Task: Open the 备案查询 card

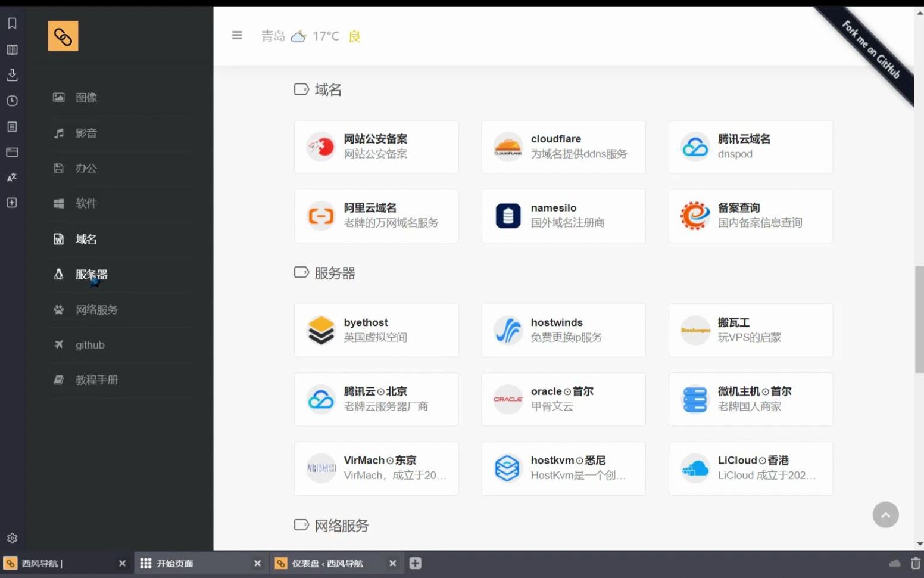Action: 751,216
